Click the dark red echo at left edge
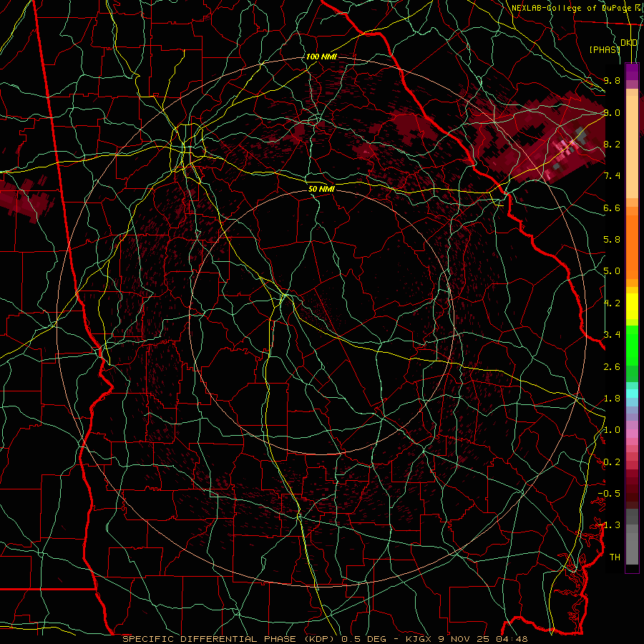This screenshot has height=644, width=644. (x=24, y=199)
